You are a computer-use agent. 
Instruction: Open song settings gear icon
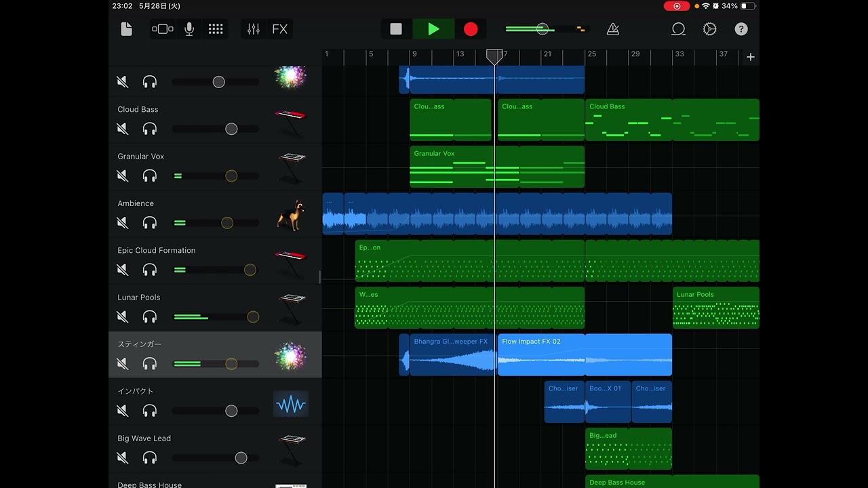click(x=710, y=29)
